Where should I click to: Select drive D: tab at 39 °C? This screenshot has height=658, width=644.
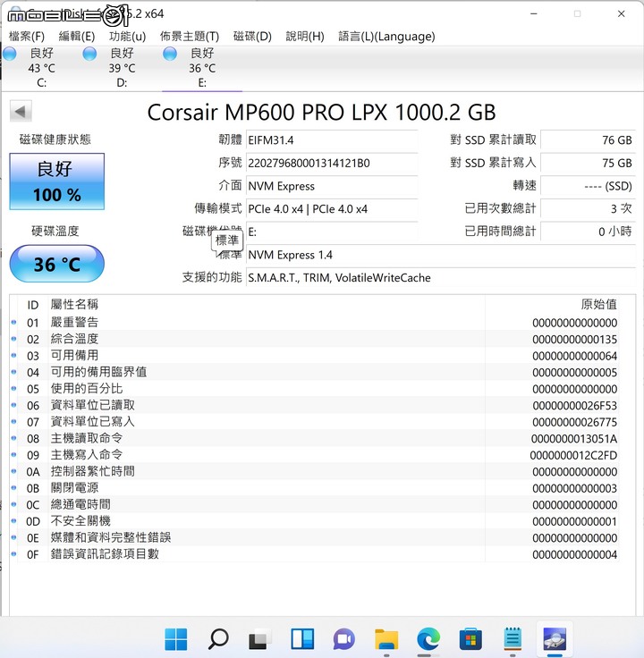point(122,68)
